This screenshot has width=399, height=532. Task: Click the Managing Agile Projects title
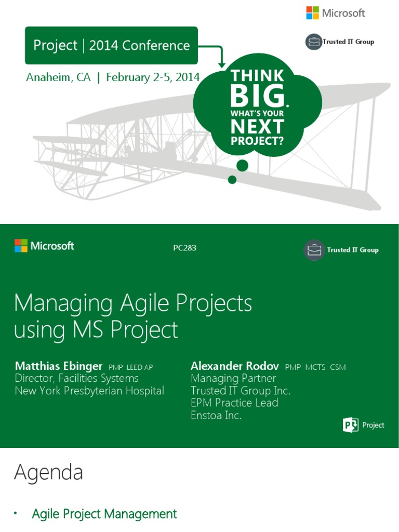click(x=133, y=316)
